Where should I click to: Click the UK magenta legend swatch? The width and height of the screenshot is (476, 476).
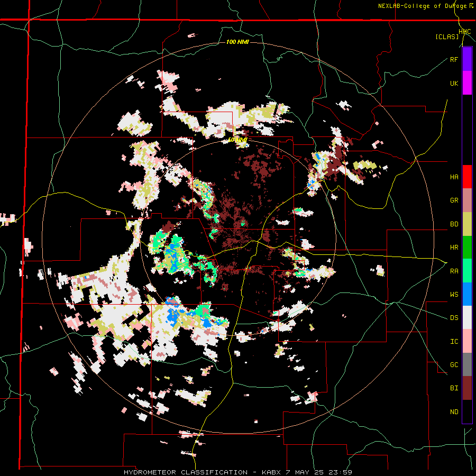(x=467, y=83)
